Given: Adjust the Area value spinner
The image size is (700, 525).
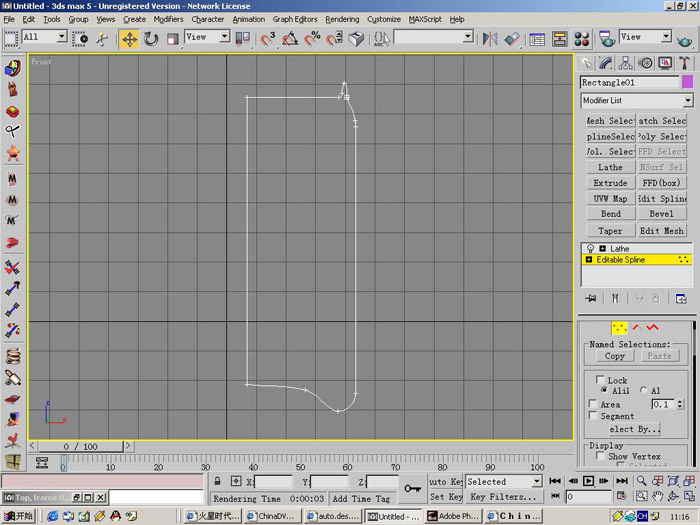Looking at the screenshot, I should point(679,404).
